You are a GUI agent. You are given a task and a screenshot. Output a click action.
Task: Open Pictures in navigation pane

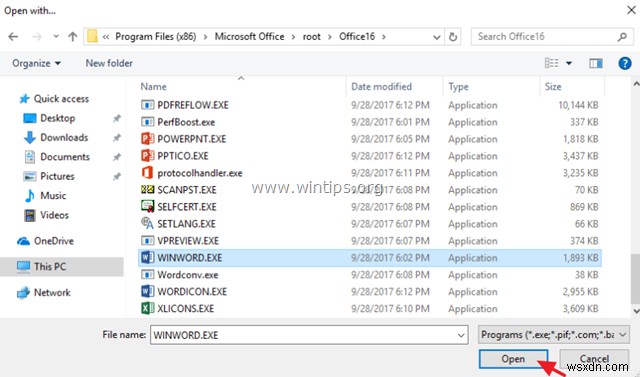(49, 176)
